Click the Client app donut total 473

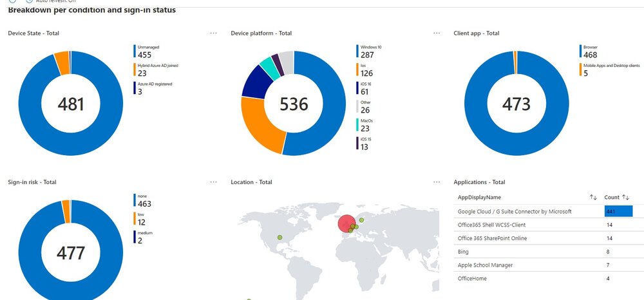coord(516,104)
